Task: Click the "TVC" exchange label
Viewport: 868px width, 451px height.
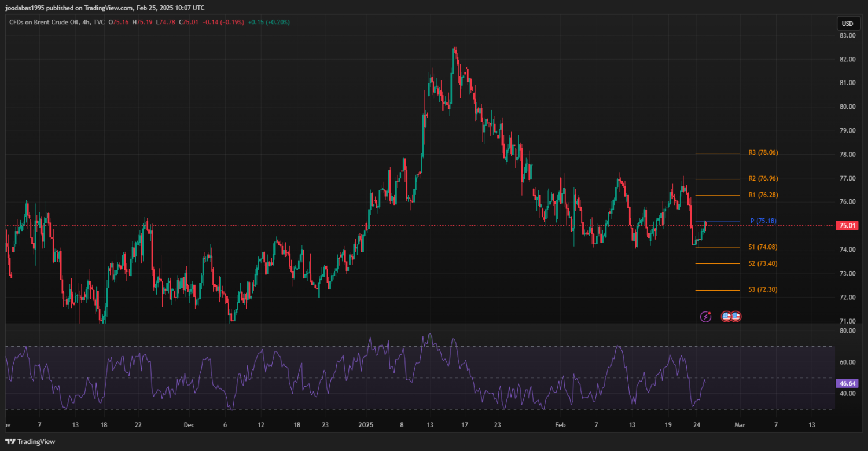Action: click(x=98, y=23)
